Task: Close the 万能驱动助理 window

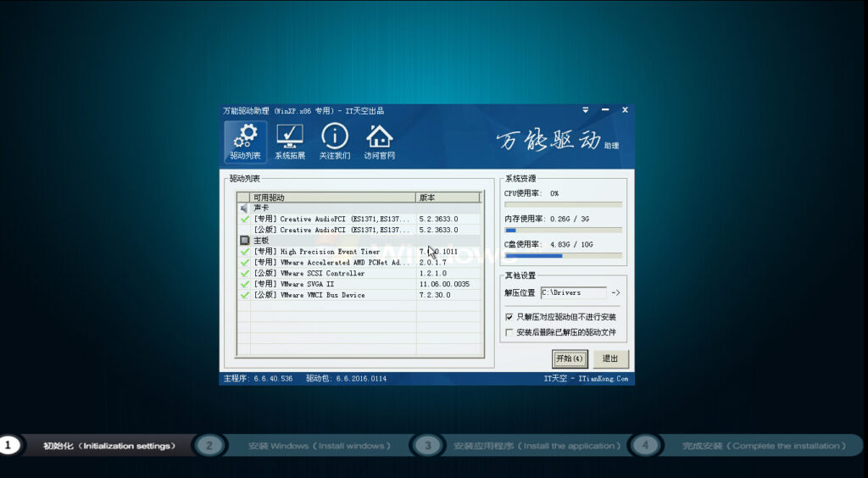Action: coord(625,110)
